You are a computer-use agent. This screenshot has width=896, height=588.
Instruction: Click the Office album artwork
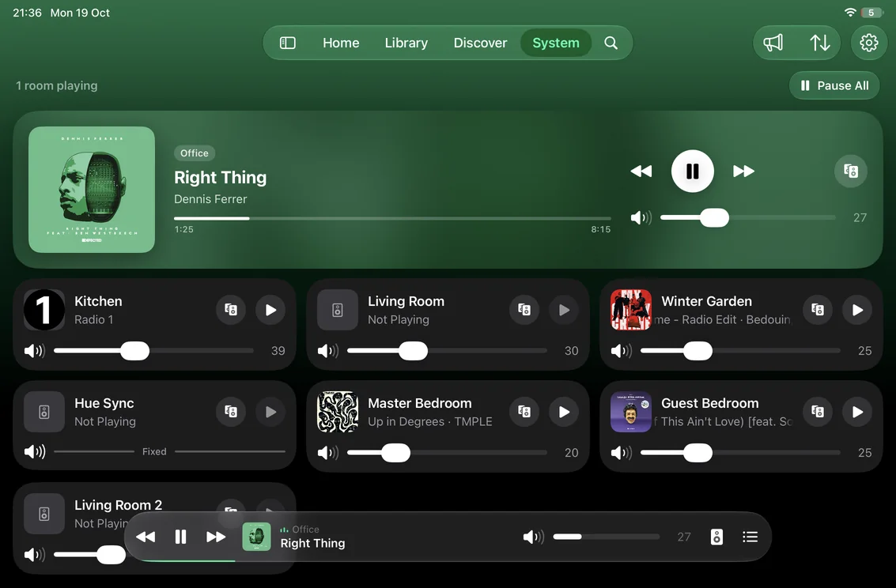tap(92, 190)
